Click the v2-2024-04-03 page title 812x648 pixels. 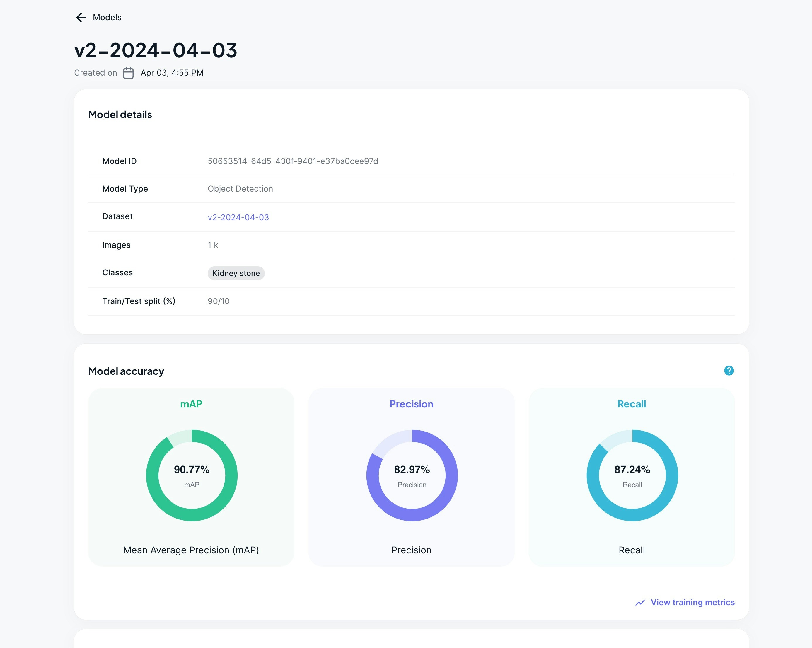point(156,50)
